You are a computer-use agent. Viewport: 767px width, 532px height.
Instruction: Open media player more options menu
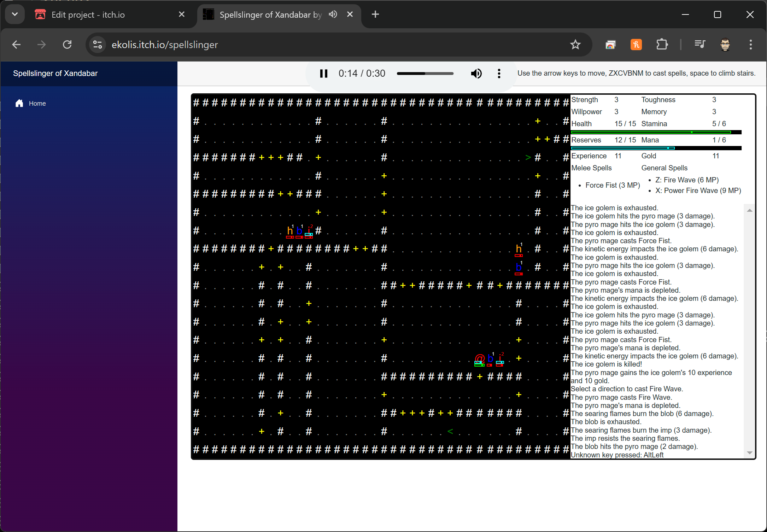pyautogui.click(x=499, y=74)
